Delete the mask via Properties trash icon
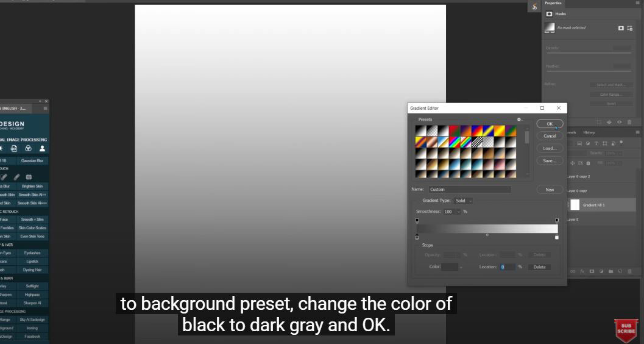This screenshot has height=344, width=644. coord(629,122)
